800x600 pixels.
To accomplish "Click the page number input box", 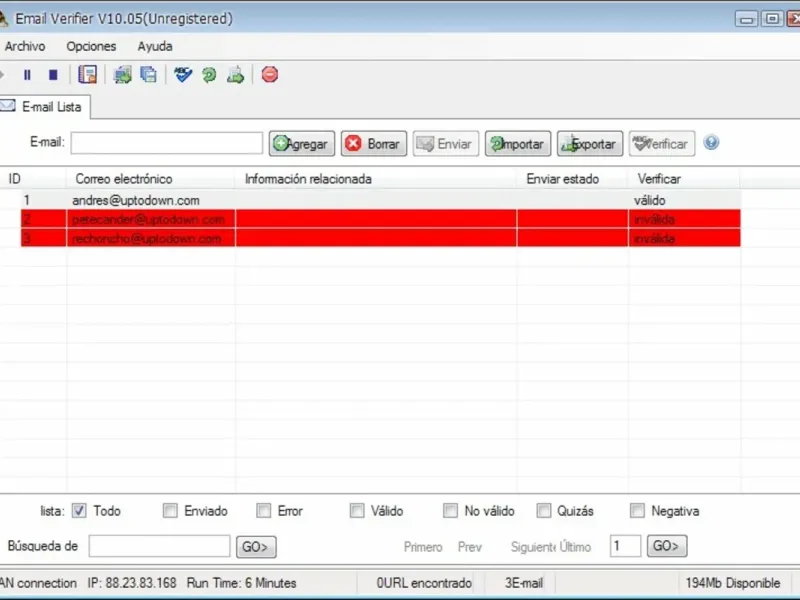I will click(x=626, y=546).
